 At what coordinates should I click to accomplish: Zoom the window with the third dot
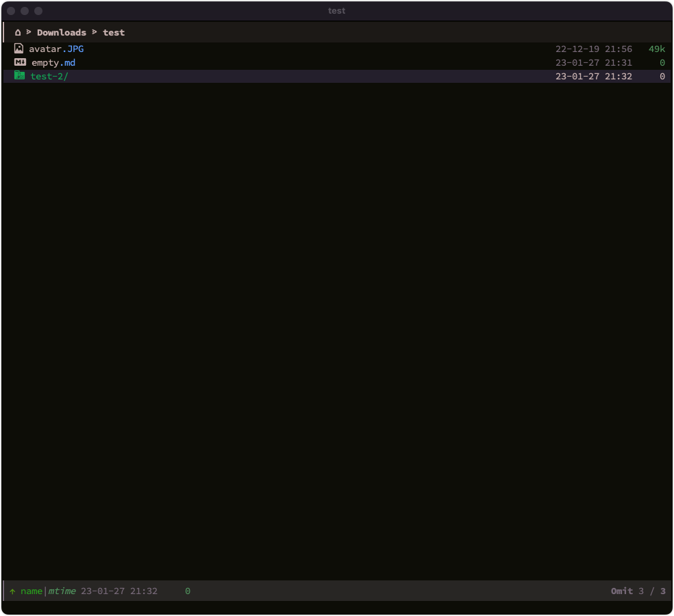coord(38,11)
